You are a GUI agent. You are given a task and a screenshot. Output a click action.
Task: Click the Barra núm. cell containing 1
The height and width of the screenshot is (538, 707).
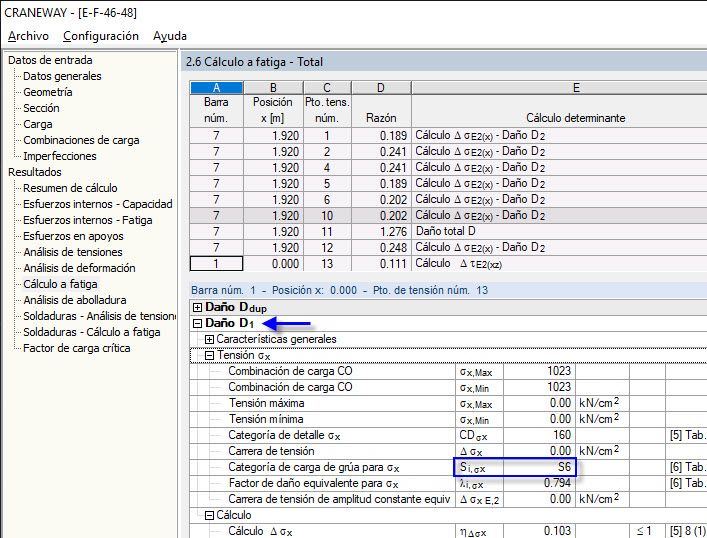[x=216, y=264]
